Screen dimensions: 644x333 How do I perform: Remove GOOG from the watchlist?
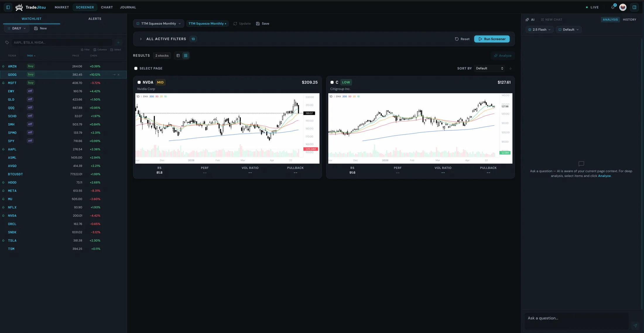click(x=119, y=75)
